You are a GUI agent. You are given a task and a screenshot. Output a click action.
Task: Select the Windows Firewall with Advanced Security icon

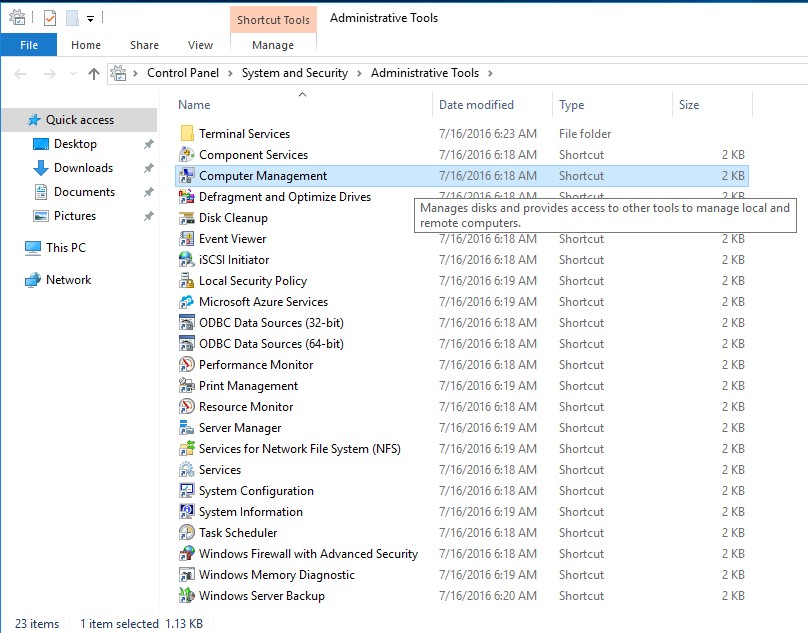(x=186, y=554)
